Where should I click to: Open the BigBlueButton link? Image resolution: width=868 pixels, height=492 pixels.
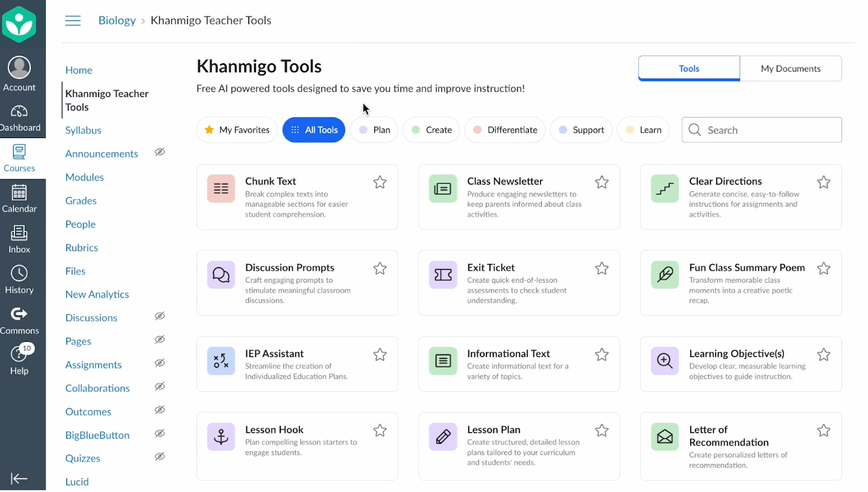tap(98, 435)
